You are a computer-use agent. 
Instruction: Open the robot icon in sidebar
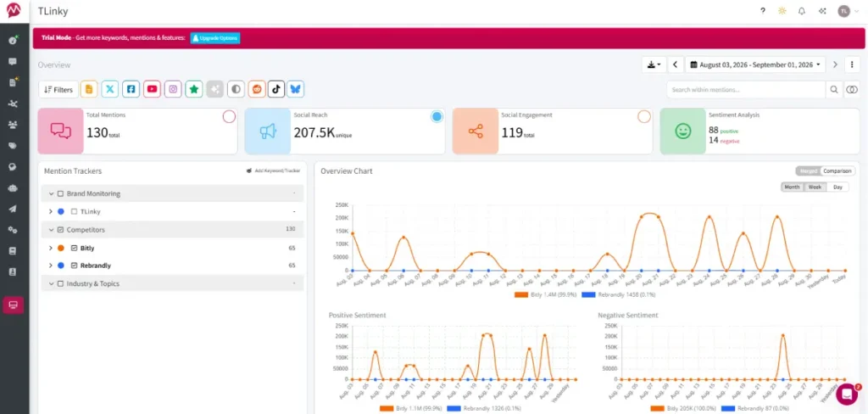13,187
